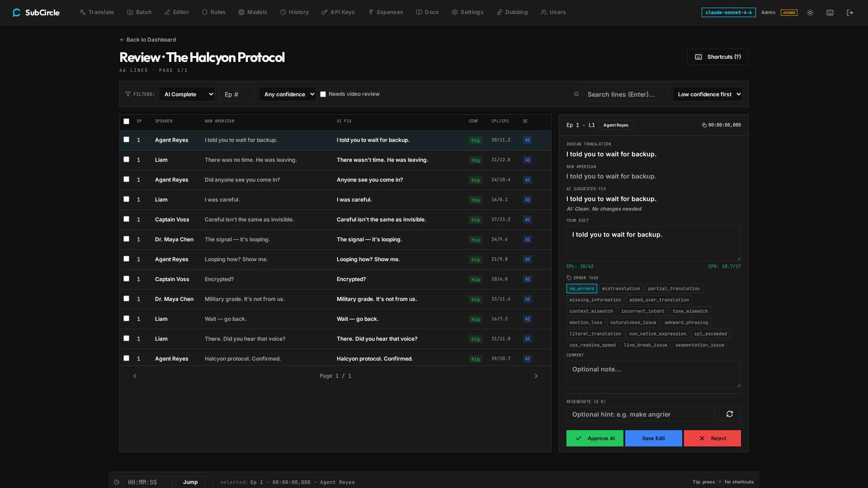Open the Docs page

[x=427, y=12]
